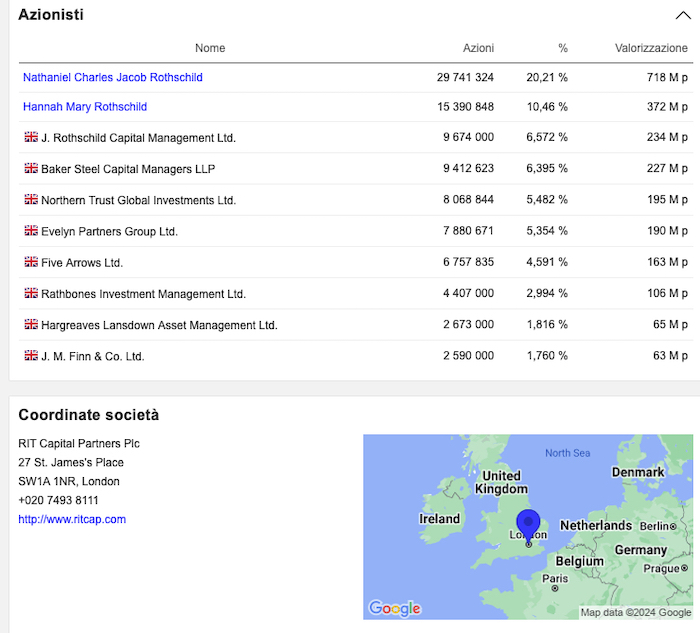700x633 pixels.
Task: Collapse the Azionisti section chevron
Action: (x=683, y=16)
